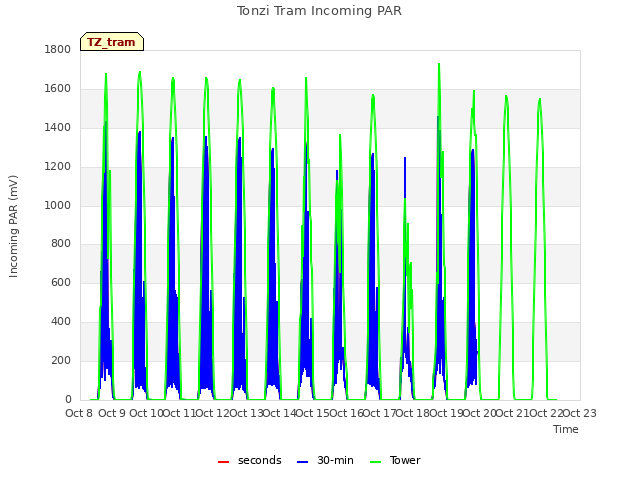Click the Oct 9 x-axis date label

[x=112, y=413]
